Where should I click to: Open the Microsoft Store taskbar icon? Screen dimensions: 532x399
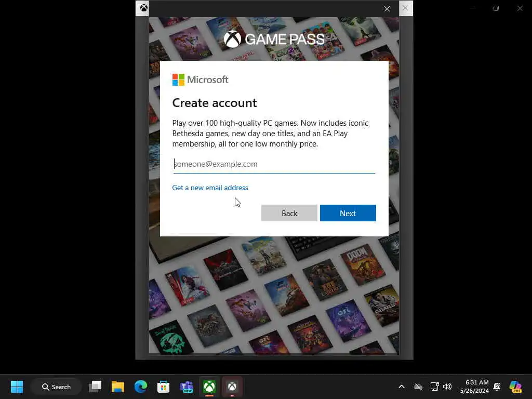tap(163, 387)
